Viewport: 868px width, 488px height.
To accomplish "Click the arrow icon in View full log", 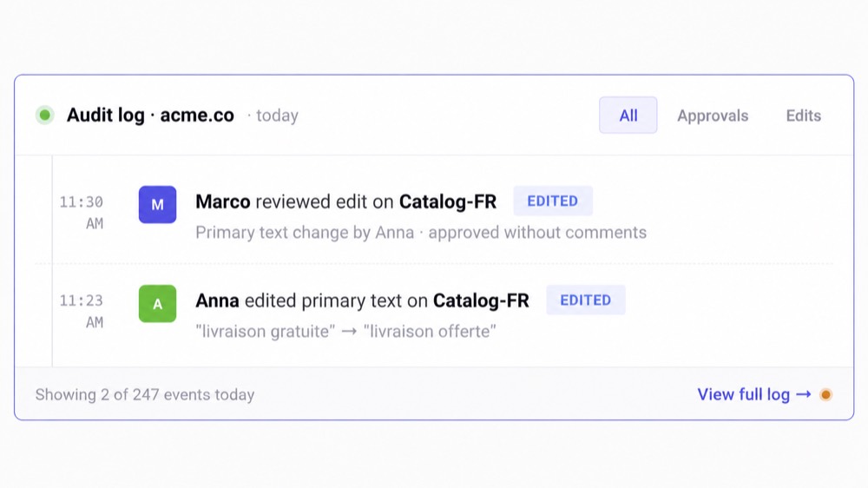I will pos(804,394).
